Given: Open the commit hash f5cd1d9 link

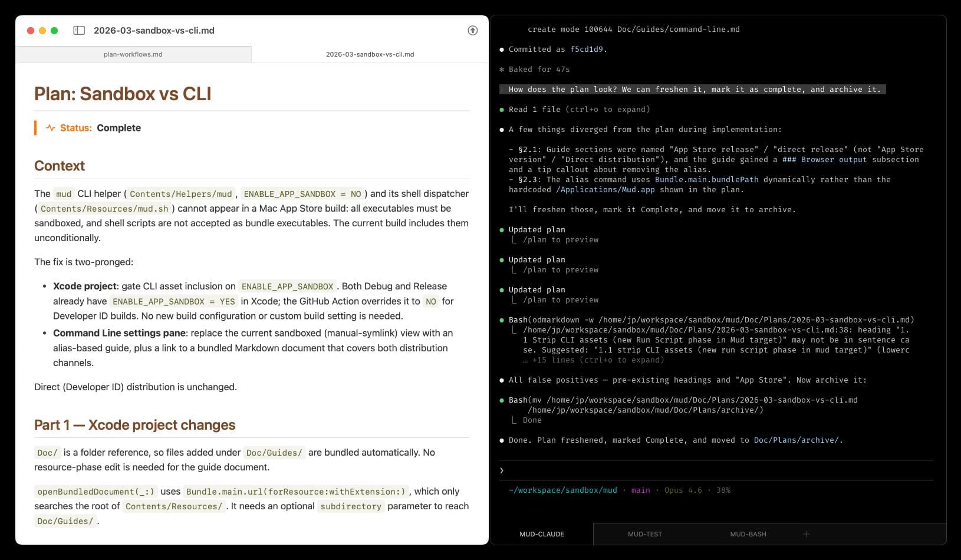Looking at the screenshot, I should pyautogui.click(x=586, y=50).
